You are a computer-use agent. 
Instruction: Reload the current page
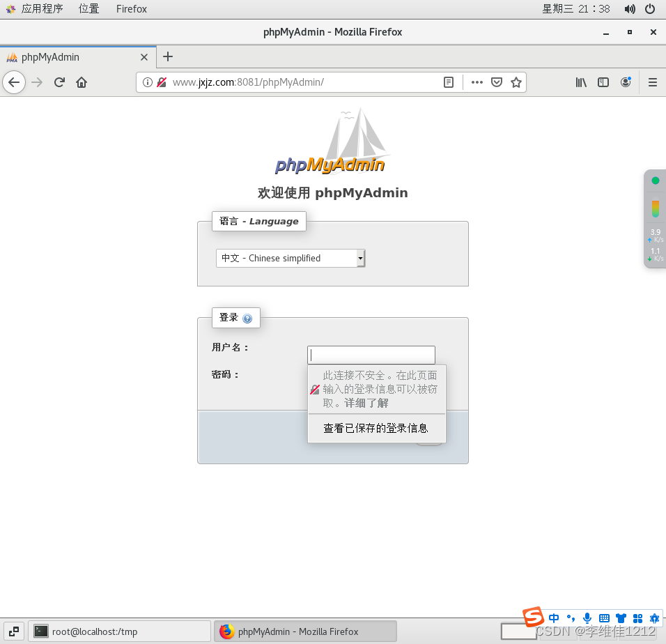tap(59, 82)
